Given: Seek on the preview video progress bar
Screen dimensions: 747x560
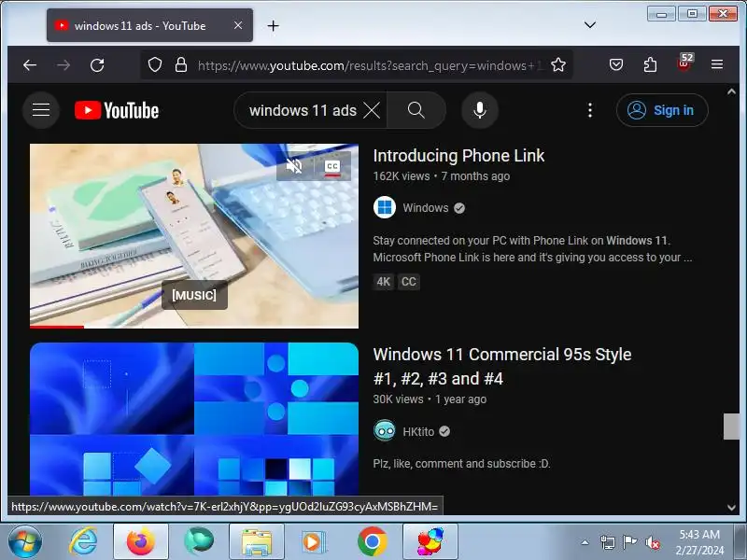Looking at the screenshot, I should (x=194, y=327).
